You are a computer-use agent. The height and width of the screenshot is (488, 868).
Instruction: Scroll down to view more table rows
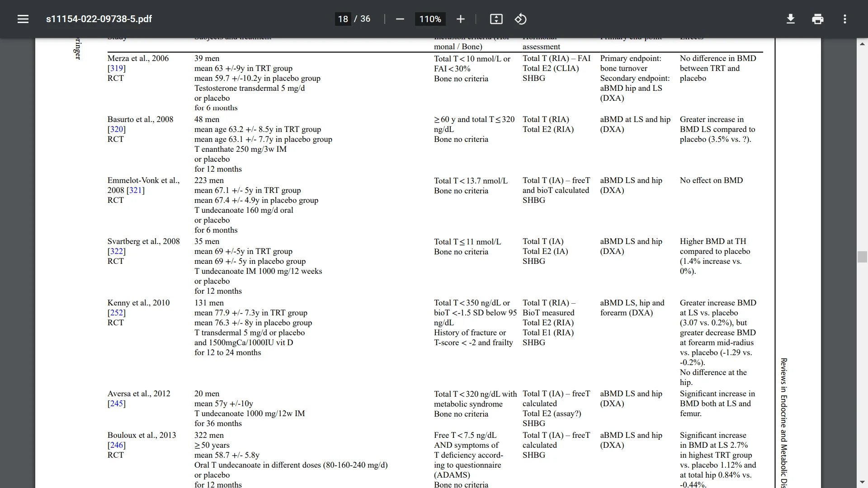pos(863,481)
